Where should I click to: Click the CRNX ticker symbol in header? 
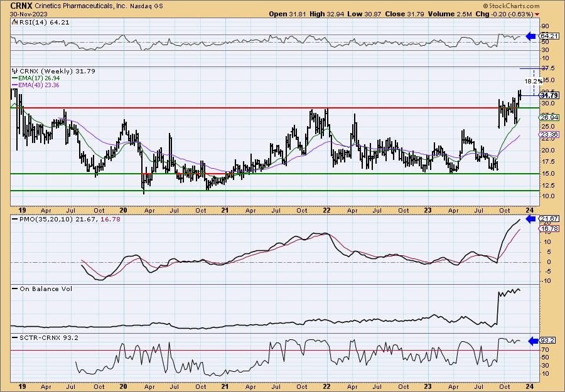pos(21,6)
